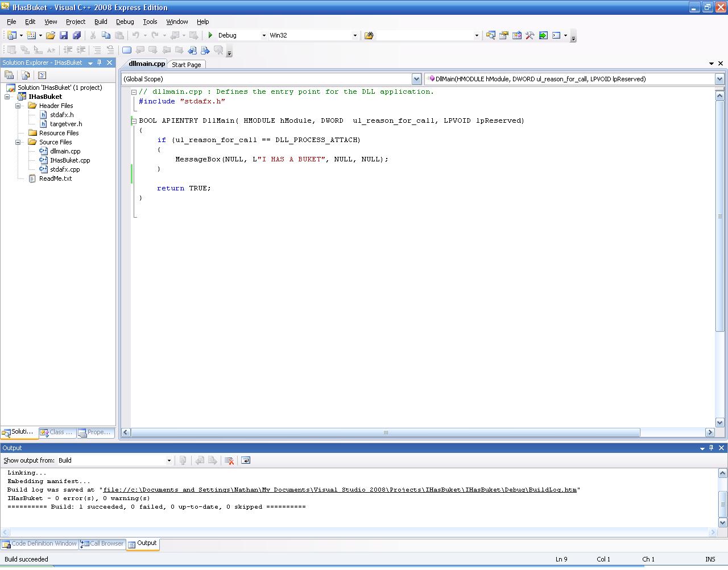Click the Solution Explorer Properties icon

coord(9,75)
